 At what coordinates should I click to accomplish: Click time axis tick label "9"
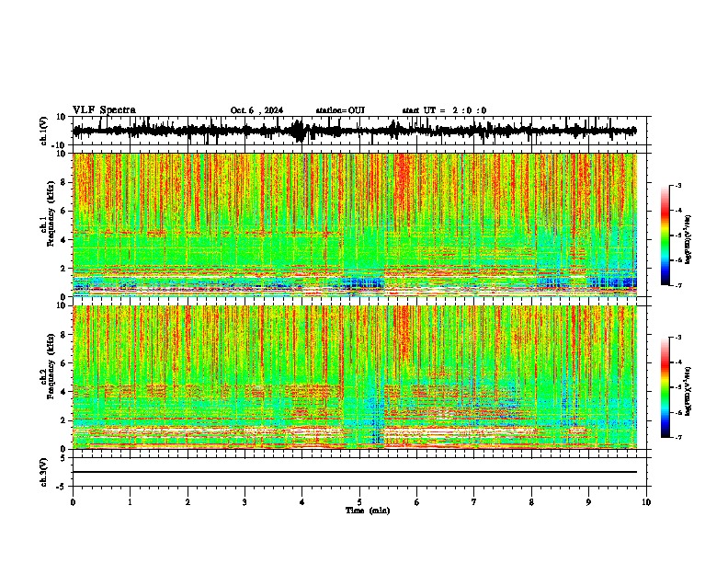(588, 502)
